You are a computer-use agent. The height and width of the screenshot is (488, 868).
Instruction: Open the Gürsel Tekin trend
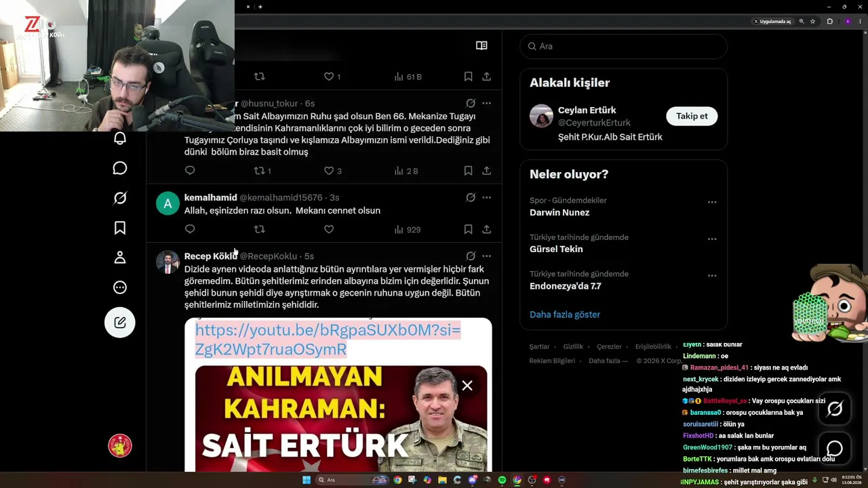(556, 249)
